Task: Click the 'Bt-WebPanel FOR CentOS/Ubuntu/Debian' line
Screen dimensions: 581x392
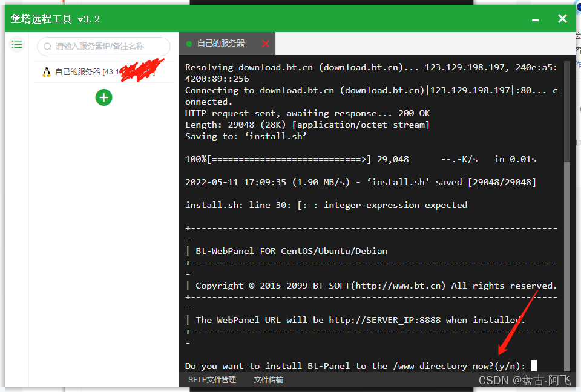Action: pyautogui.click(x=286, y=251)
